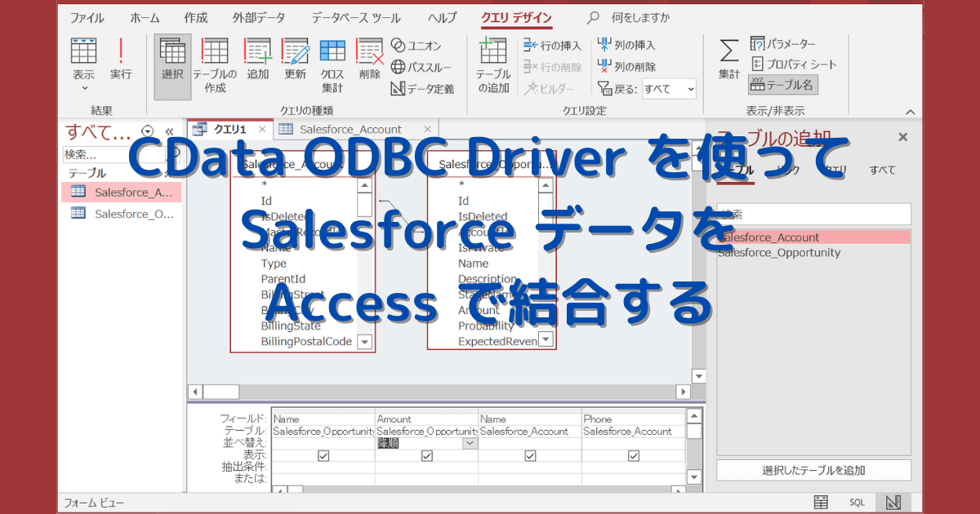
Task: Open Salesforce_O... table in navigation pane
Action: pyautogui.click(x=122, y=214)
